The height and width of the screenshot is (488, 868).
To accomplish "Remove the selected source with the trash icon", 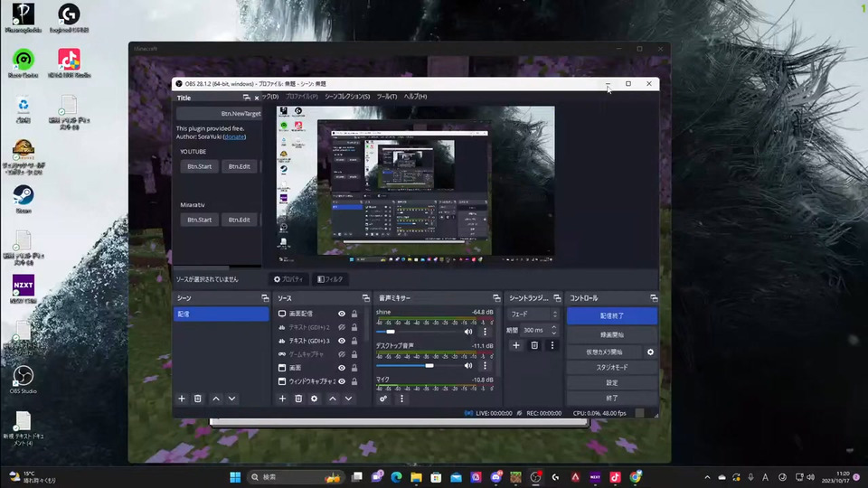I will 298,399.
